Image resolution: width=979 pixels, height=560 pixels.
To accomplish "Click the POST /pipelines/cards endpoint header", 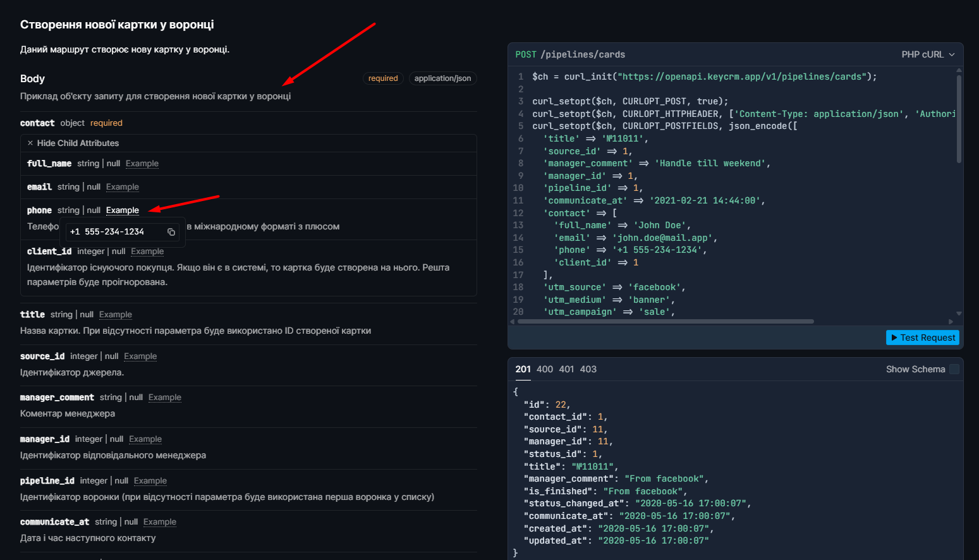I will 570,54.
